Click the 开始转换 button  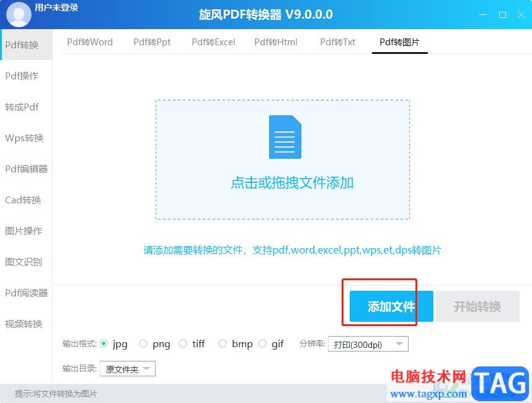click(x=477, y=306)
